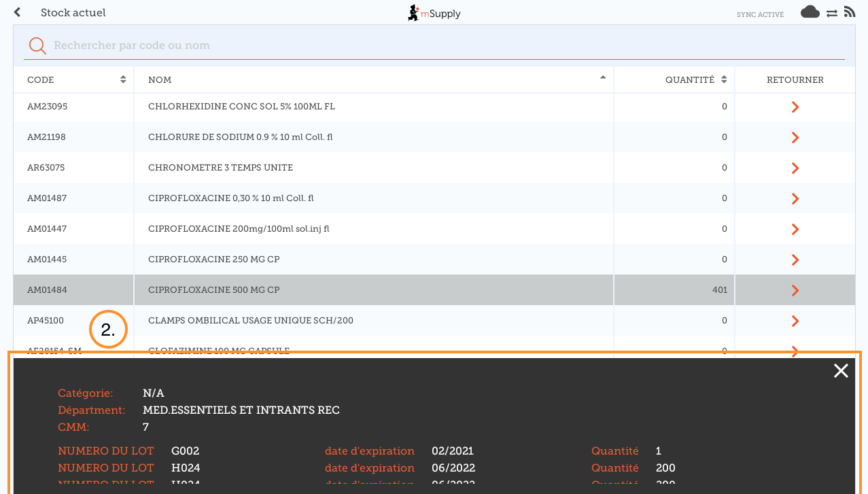The width and height of the screenshot is (868, 494).
Task: Select the CHLORURE DE SODIUM 0.9 % row
Action: tap(374, 137)
